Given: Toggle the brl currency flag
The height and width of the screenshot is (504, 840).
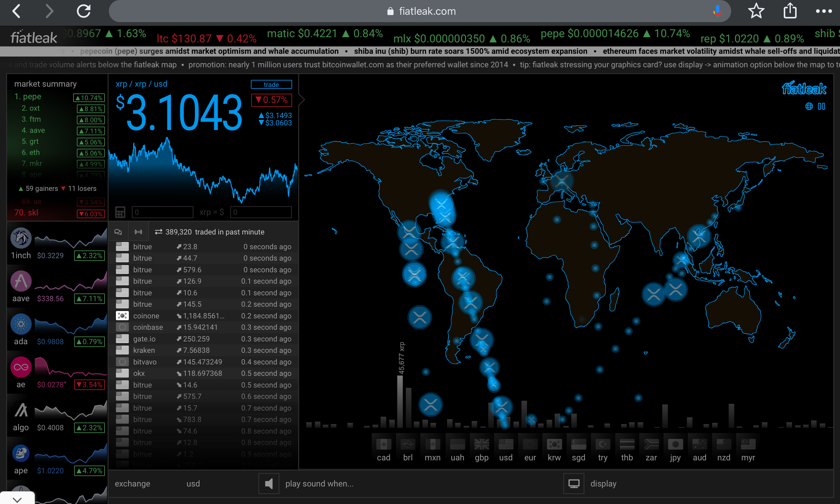Looking at the screenshot, I should (408, 444).
